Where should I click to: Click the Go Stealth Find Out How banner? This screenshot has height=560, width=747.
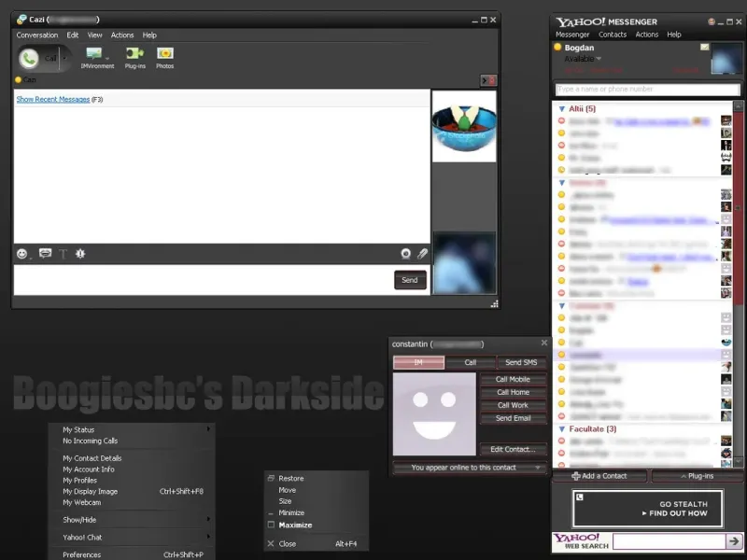tap(647, 508)
